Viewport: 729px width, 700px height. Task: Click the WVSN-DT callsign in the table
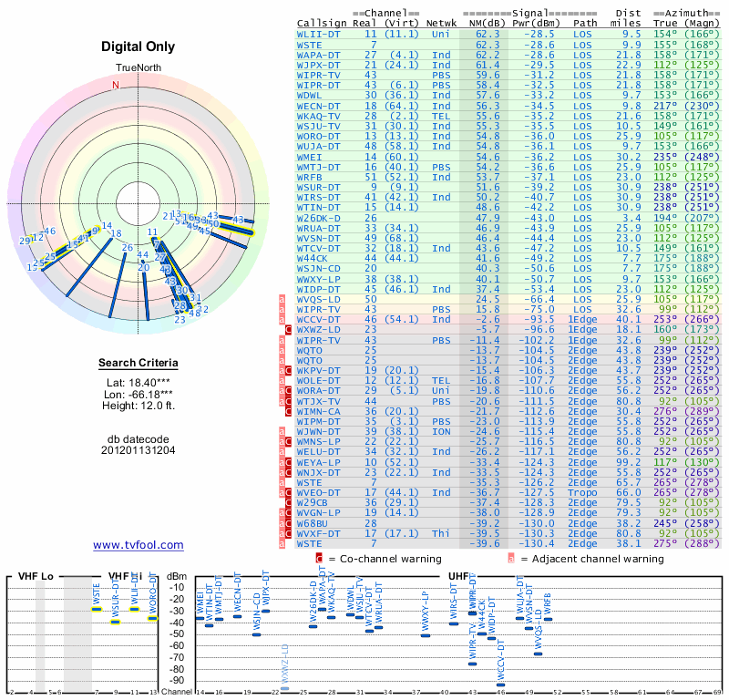pyautogui.click(x=318, y=238)
